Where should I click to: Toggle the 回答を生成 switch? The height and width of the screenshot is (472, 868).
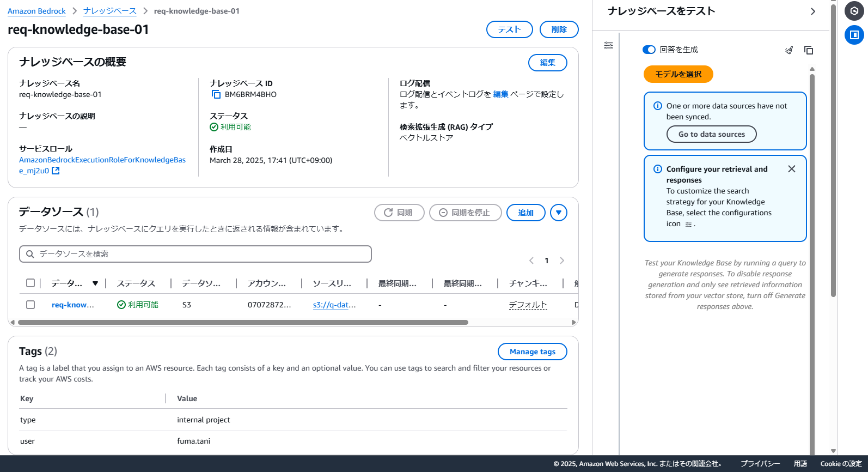(649, 50)
